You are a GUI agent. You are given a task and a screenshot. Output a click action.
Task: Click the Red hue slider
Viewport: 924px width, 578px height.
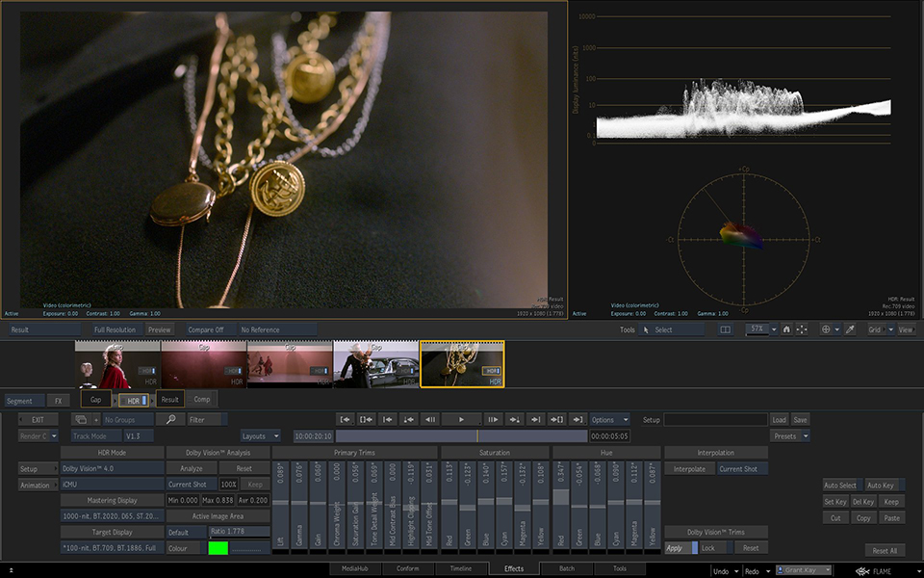(561, 508)
